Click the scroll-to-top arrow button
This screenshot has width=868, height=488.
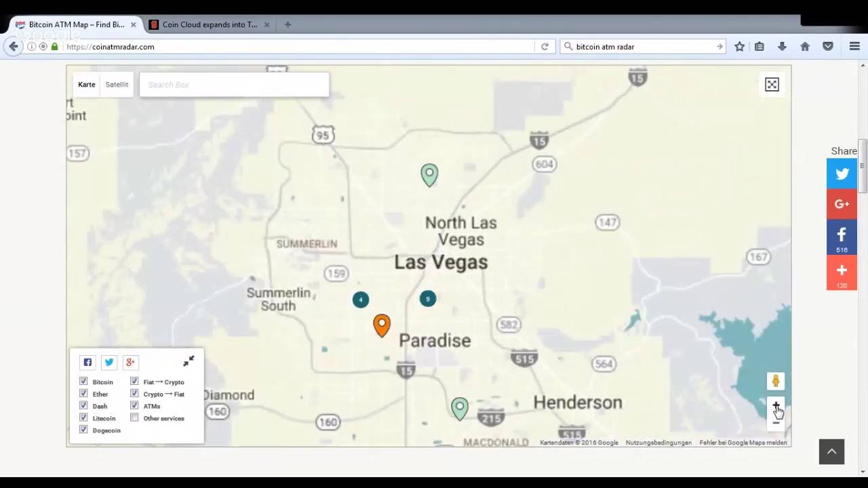pos(831,451)
